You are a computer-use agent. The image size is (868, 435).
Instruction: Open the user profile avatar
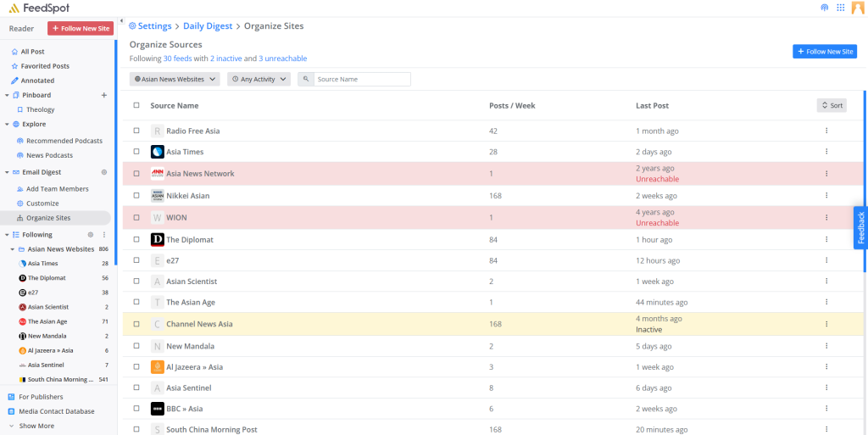point(858,8)
